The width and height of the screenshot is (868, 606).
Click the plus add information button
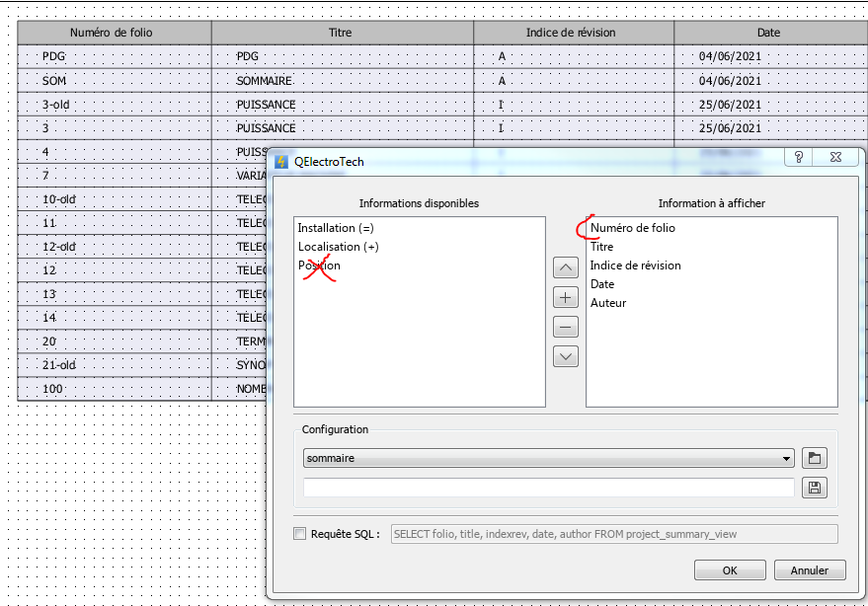566,297
